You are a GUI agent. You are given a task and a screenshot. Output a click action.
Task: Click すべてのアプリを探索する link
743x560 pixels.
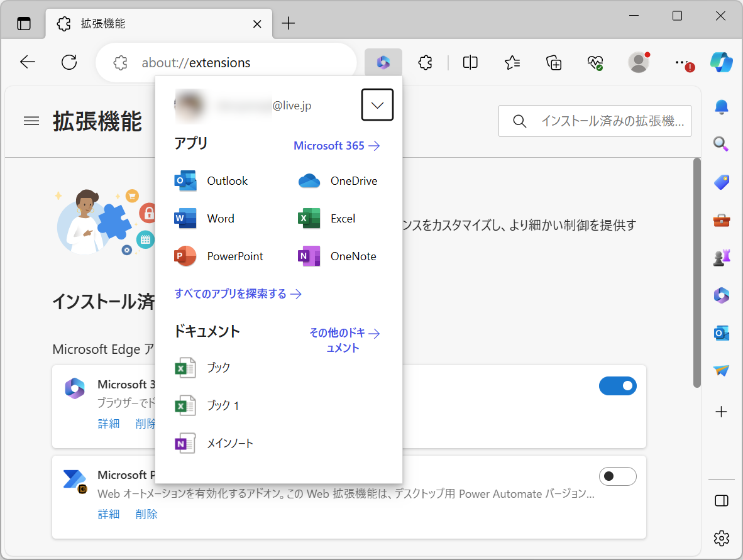238,294
